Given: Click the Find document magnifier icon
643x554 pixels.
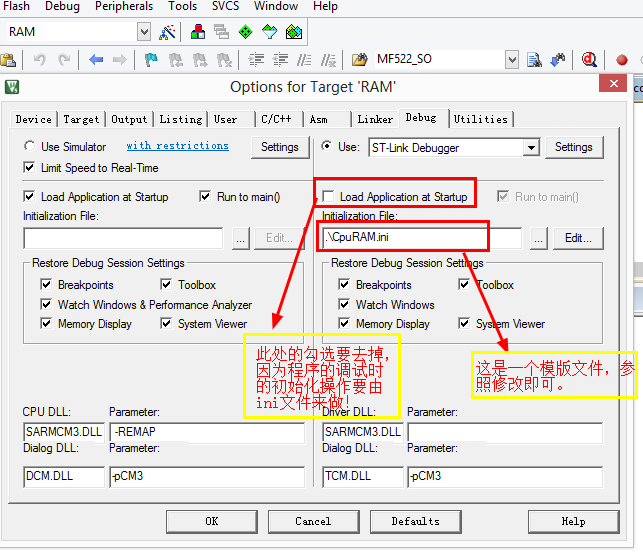Looking at the screenshot, I should 534,60.
